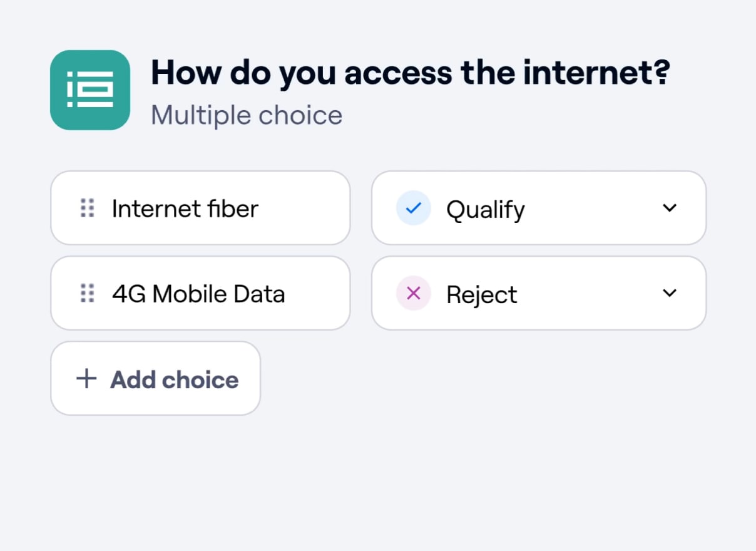Click the 'Reject' text label
Viewport: 756px width, 551px height.
click(x=481, y=294)
